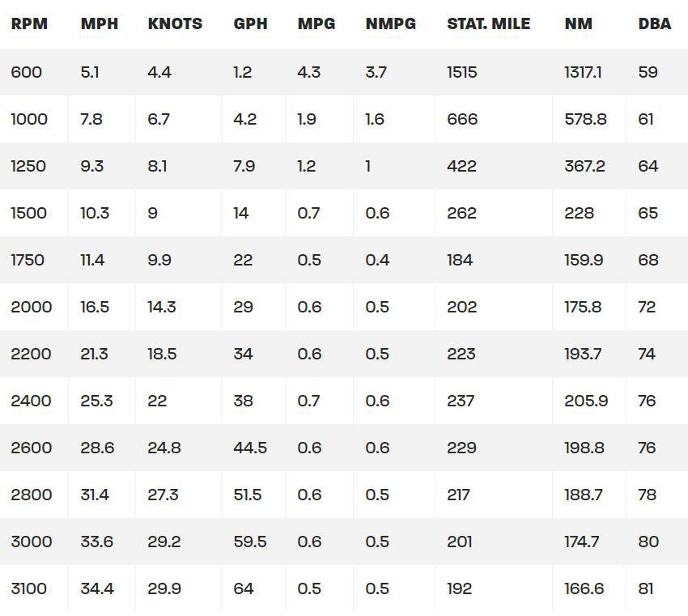Click the 1317.1 nautical miles cell

[583, 72]
